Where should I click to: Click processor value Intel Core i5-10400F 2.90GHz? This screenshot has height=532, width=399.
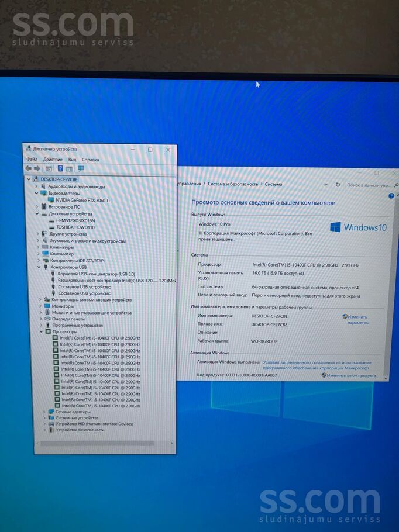[305, 265]
